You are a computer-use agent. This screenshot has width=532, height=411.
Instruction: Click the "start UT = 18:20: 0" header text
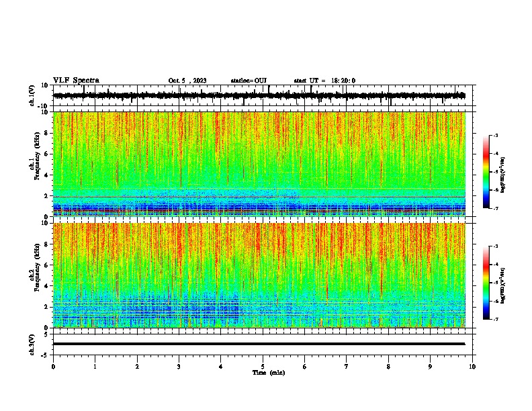click(324, 81)
